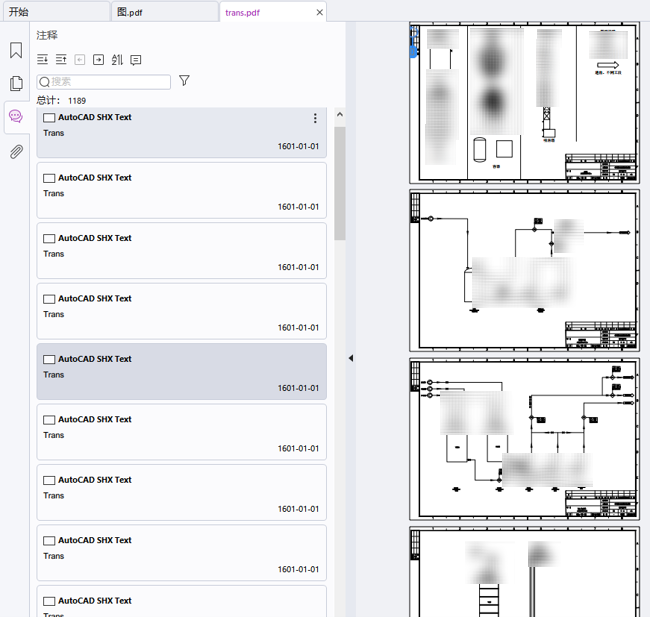This screenshot has height=617, width=650.
Task: Click the magnifier icon in search box
Action: (x=44, y=82)
